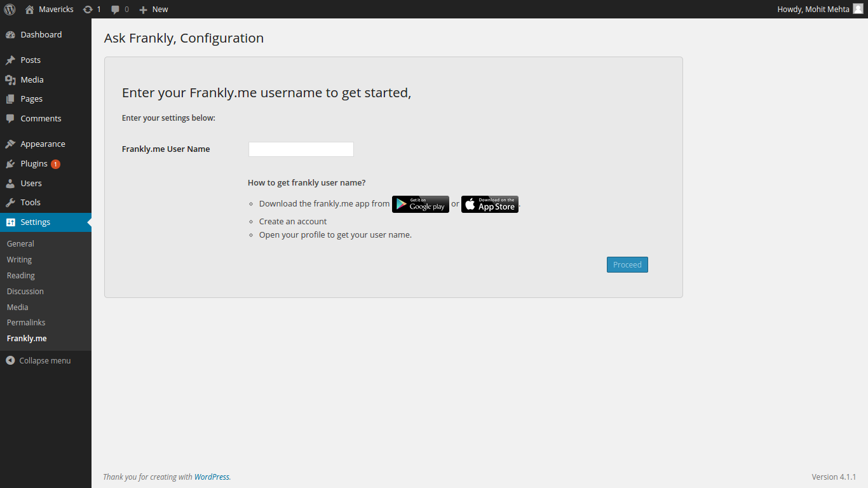Click Howdy, Mohit Mehta account link

click(813, 10)
